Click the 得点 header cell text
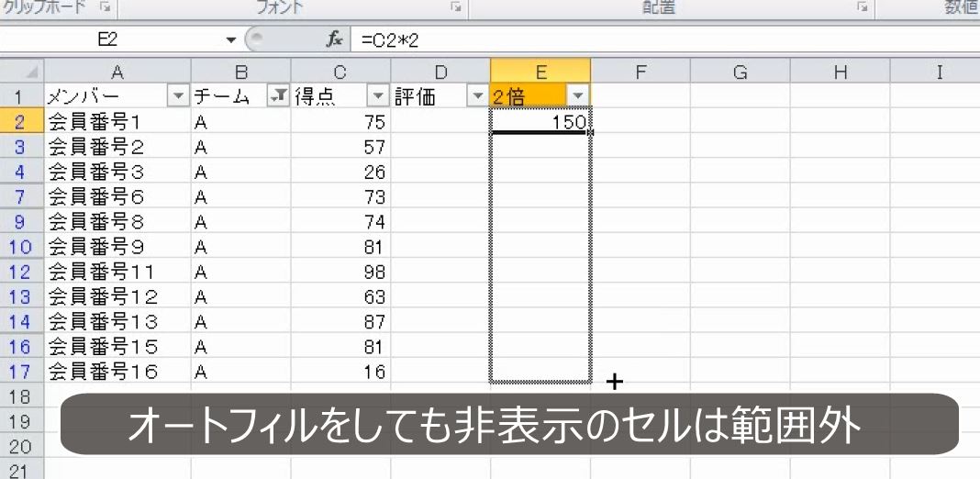Screen dimensions: 980x479 314,97
